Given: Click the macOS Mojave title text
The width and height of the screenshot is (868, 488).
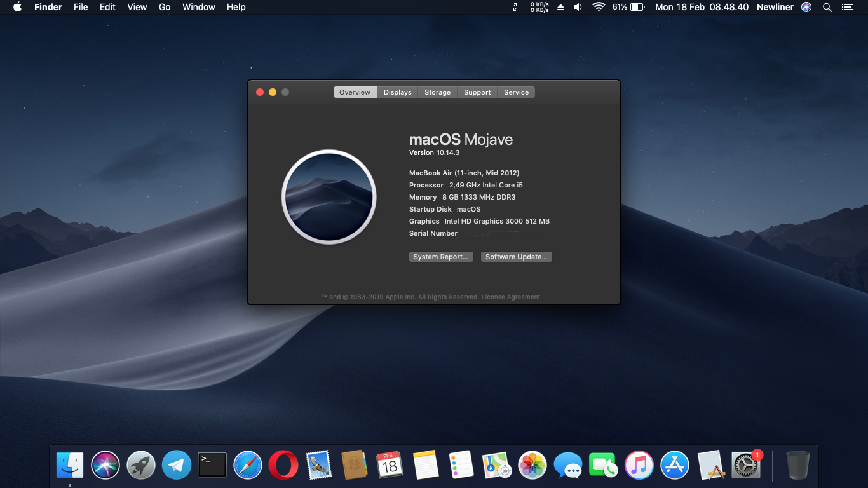Looking at the screenshot, I should (x=461, y=140).
